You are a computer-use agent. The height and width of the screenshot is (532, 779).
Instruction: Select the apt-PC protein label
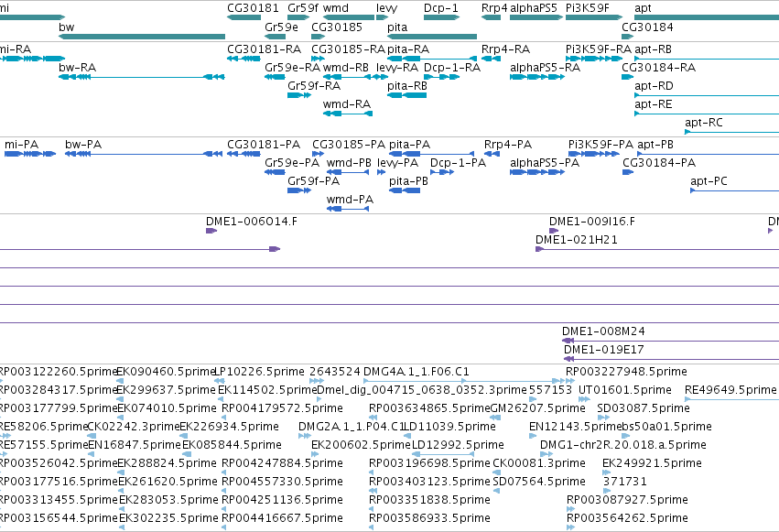[709, 181]
